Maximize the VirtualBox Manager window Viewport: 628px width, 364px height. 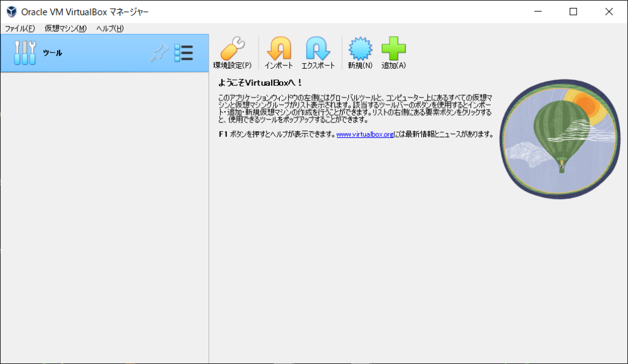573,12
